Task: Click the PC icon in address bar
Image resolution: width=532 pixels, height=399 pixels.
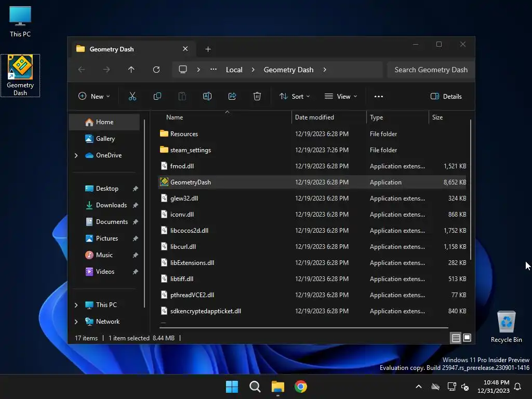Action: 183,70
